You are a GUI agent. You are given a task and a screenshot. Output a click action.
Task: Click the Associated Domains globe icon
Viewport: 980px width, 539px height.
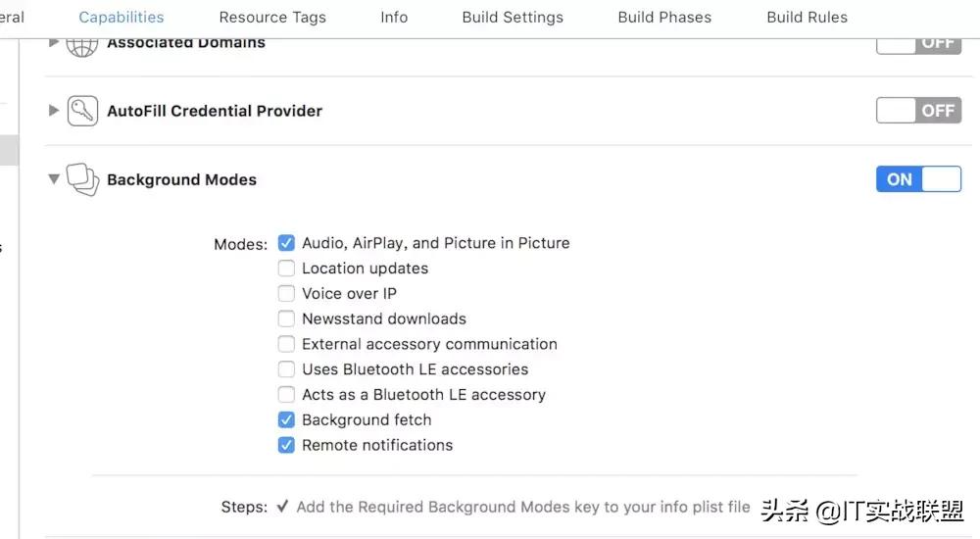click(x=83, y=44)
